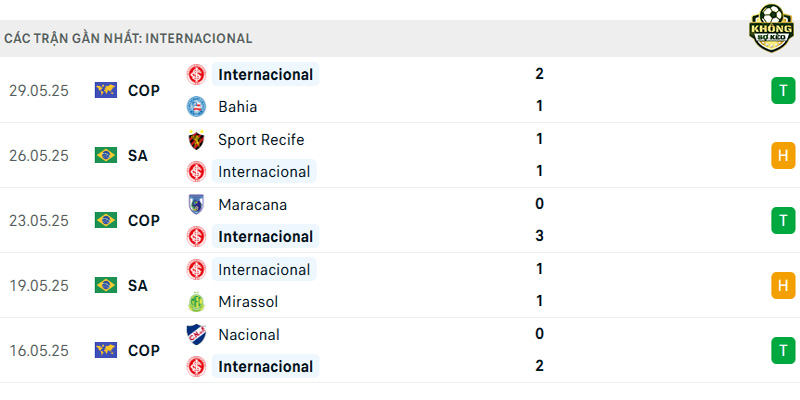This screenshot has width=800, height=400.
Task: Open the Mirassol team link
Action: [x=248, y=302]
